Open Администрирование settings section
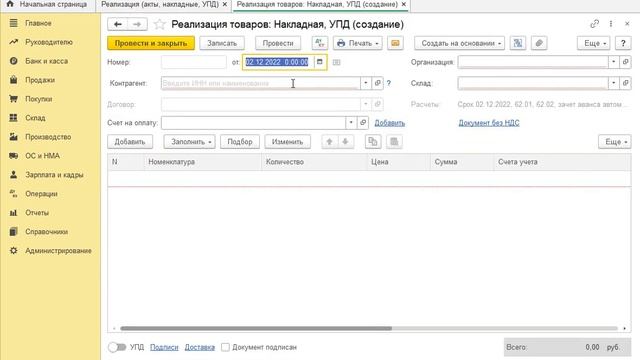 pos(58,251)
